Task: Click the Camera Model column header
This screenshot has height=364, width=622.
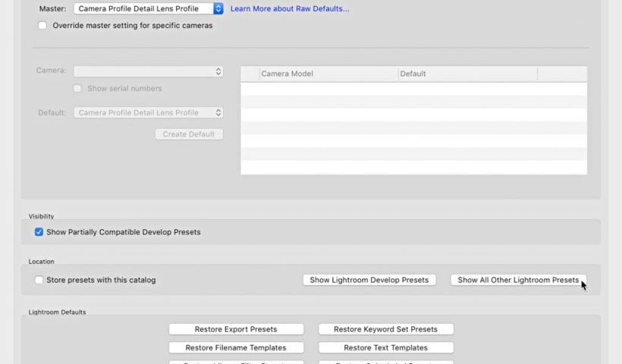Action: tap(328, 74)
